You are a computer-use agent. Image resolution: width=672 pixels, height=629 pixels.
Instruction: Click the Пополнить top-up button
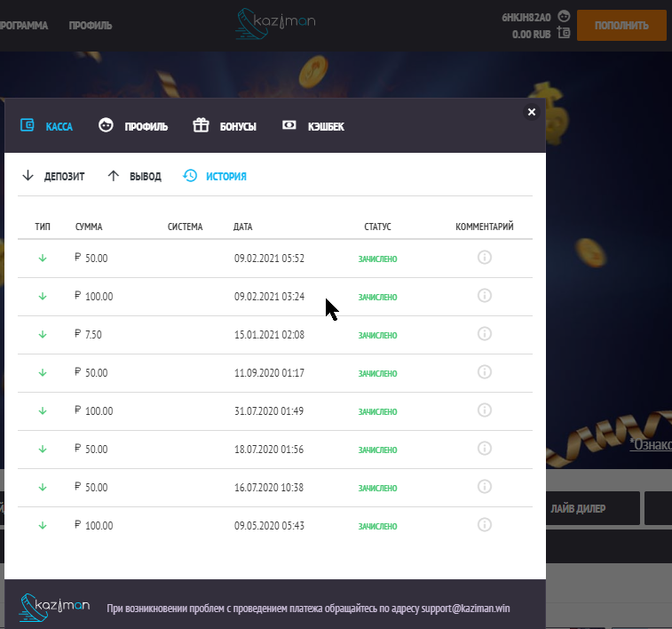[x=621, y=25]
